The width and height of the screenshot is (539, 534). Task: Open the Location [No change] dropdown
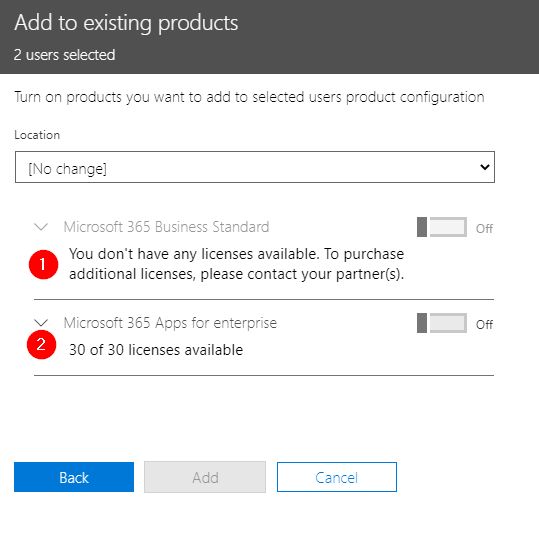255,167
